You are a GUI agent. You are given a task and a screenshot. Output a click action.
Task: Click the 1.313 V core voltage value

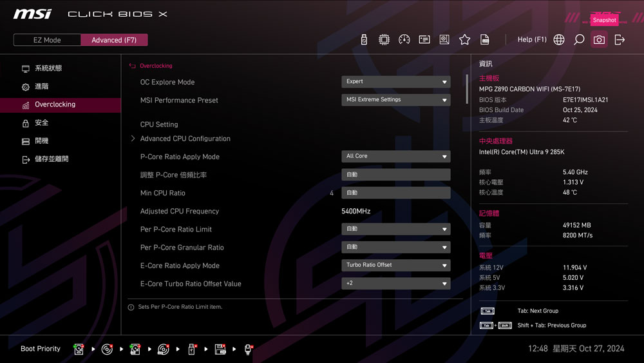(573, 182)
